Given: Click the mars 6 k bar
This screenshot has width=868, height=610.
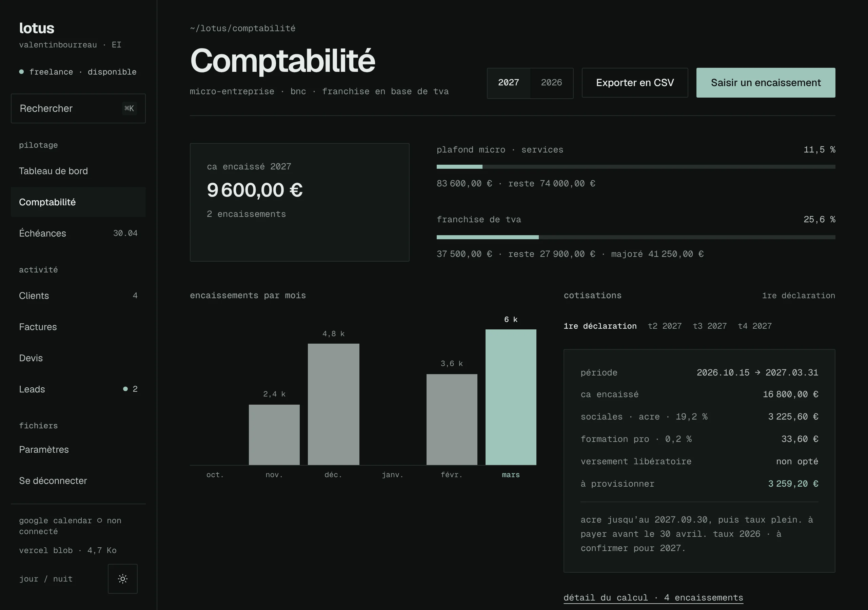Looking at the screenshot, I should pos(511,397).
